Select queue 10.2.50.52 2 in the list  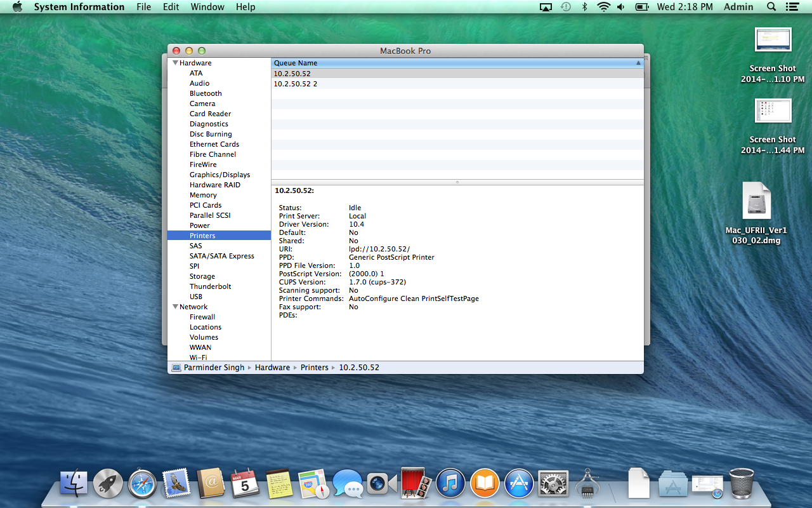click(x=457, y=84)
